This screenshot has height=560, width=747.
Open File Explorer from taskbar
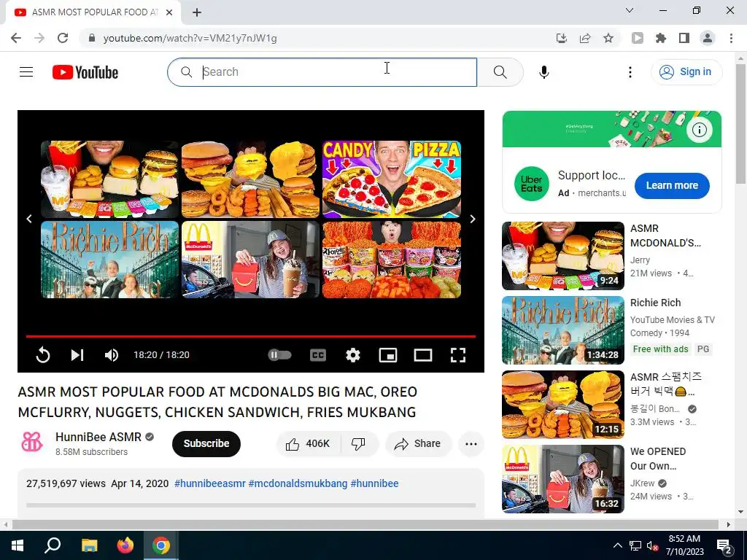coord(89,545)
